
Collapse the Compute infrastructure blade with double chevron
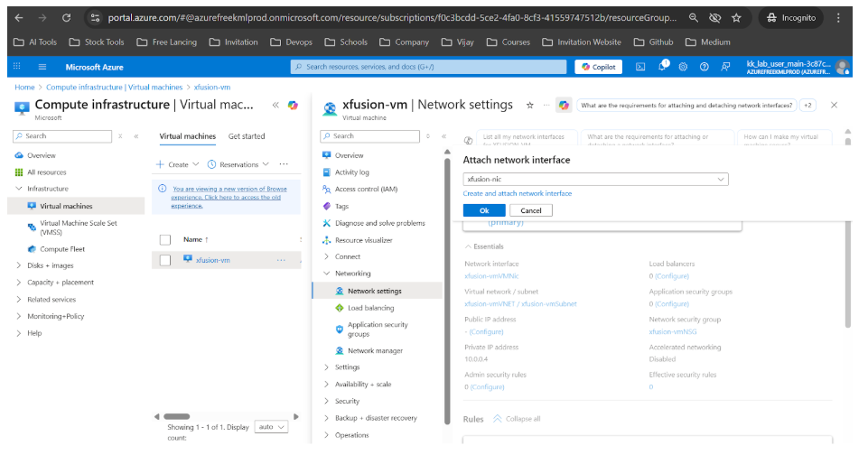coord(275,105)
